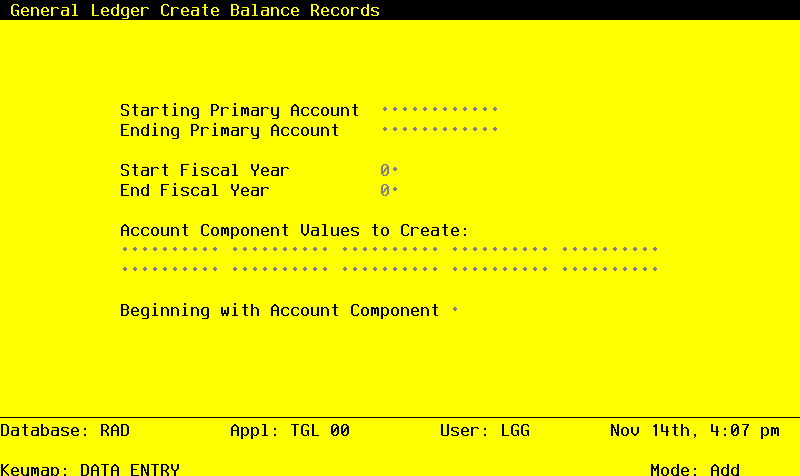Image resolution: width=800 pixels, height=476 pixels.
Task: Click the End Fiscal Year label
Action: coord(194,190)
